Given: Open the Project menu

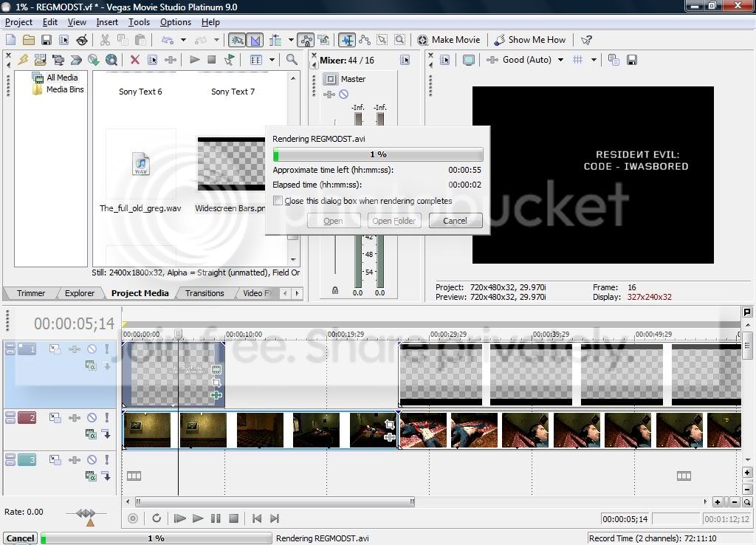Looking at the screenshot, I should [18, 22].
